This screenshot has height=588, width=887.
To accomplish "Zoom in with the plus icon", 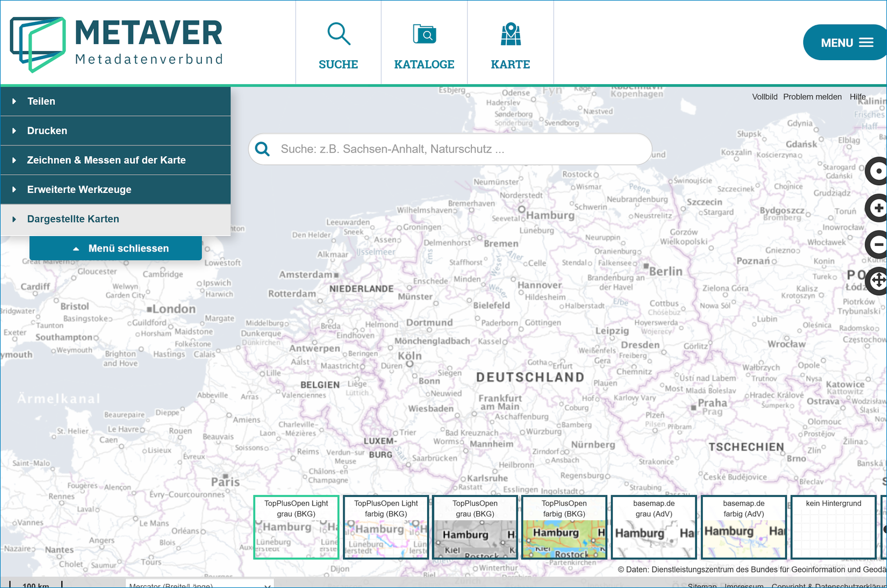I will 877,208.
